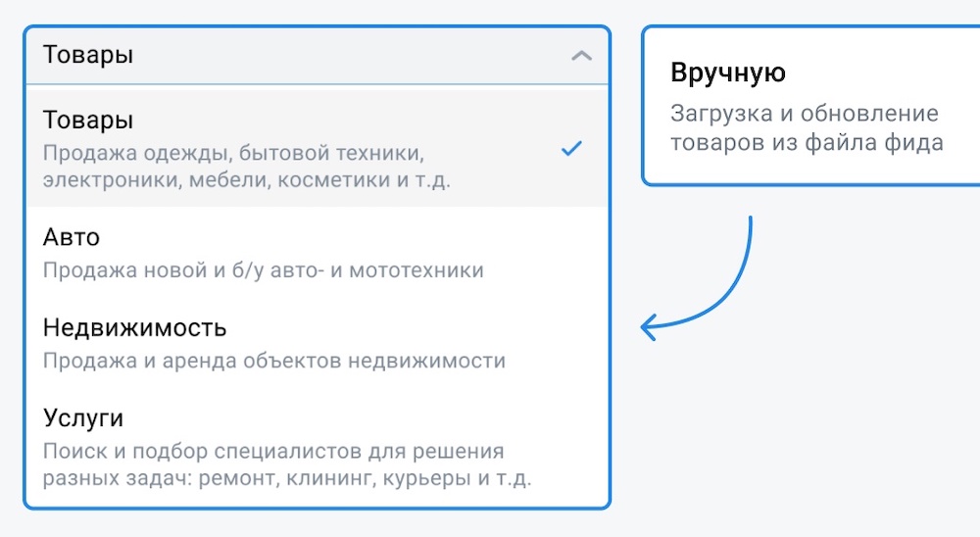Click "Продажа новой и б/у авто- и мототехники" description
The image size is (980, 537).
(x=263, y=270)
